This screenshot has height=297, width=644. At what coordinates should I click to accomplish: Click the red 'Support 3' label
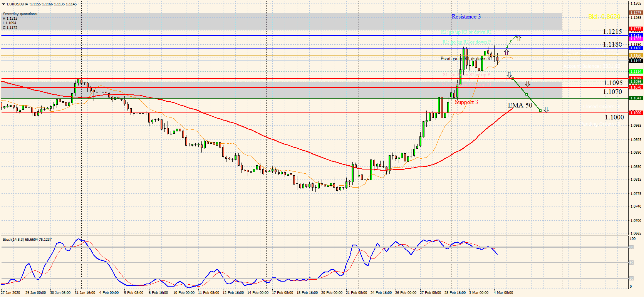(x=466, y=102)
